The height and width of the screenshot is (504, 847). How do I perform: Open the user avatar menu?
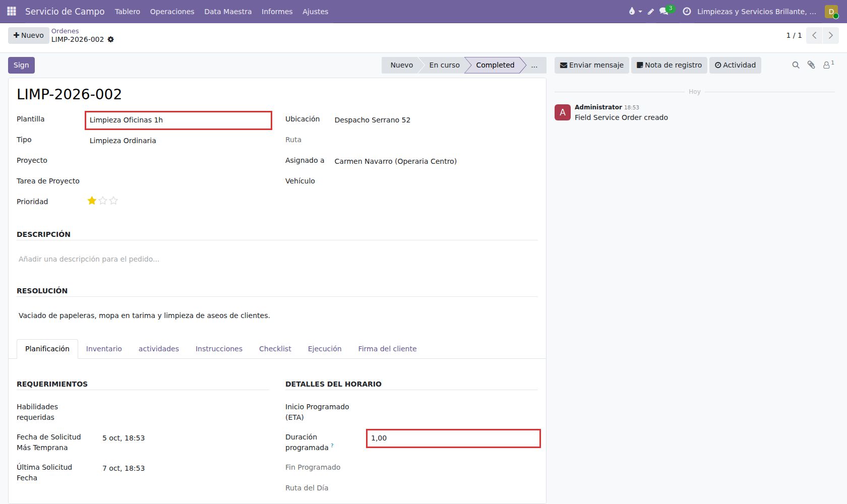831,11
